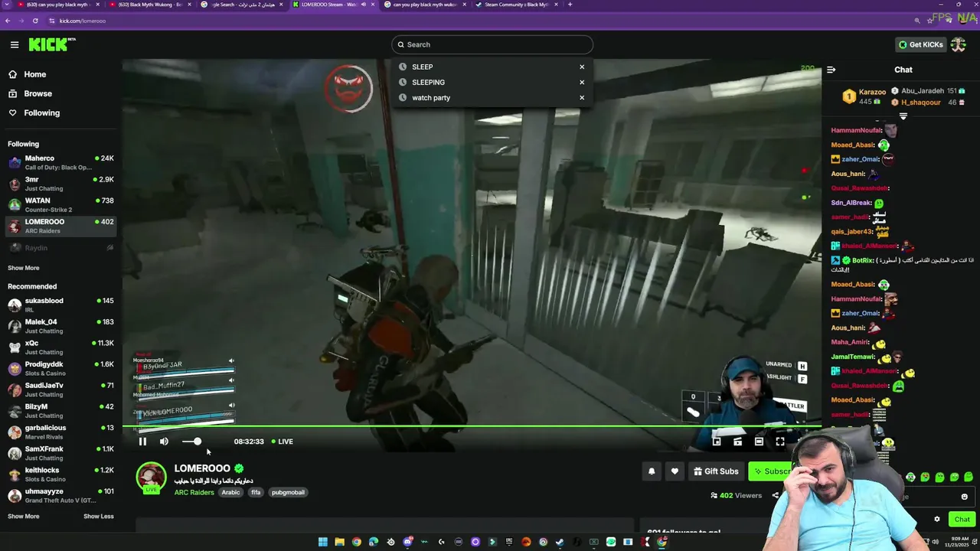This screenshot has height=551, width=980.
Task: Show More followed channels
Action: click(x=23, y=268)
